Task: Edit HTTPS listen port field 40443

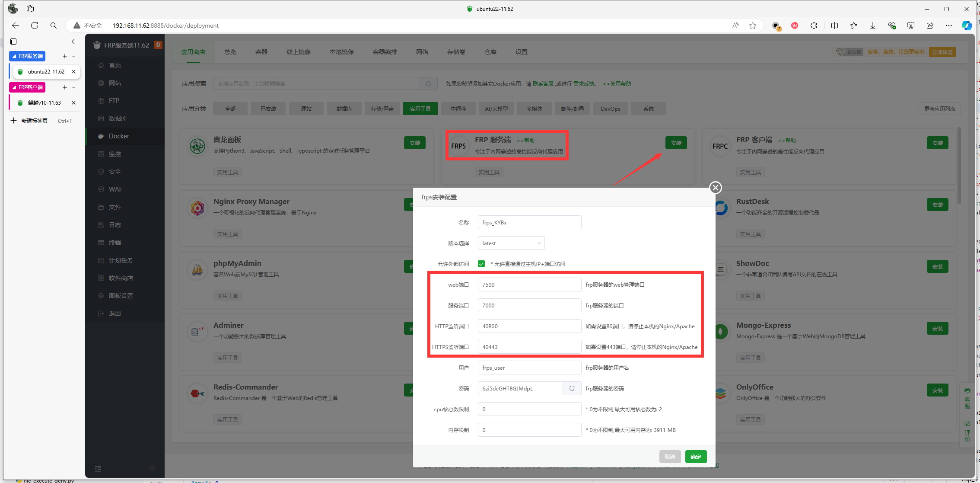Action: tap(529, 347)
